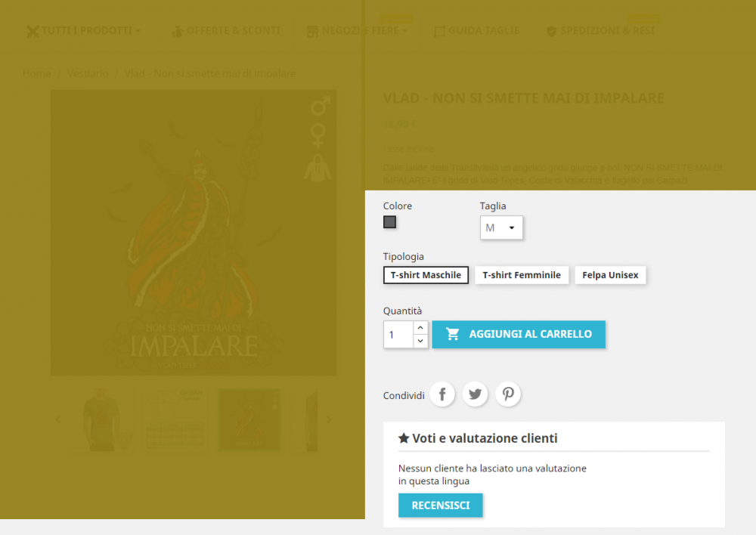Select the T-shirt Maschile option

(426, 275)
